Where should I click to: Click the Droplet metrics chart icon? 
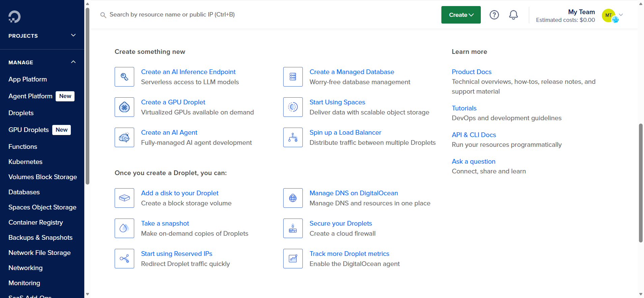(293, 259)
